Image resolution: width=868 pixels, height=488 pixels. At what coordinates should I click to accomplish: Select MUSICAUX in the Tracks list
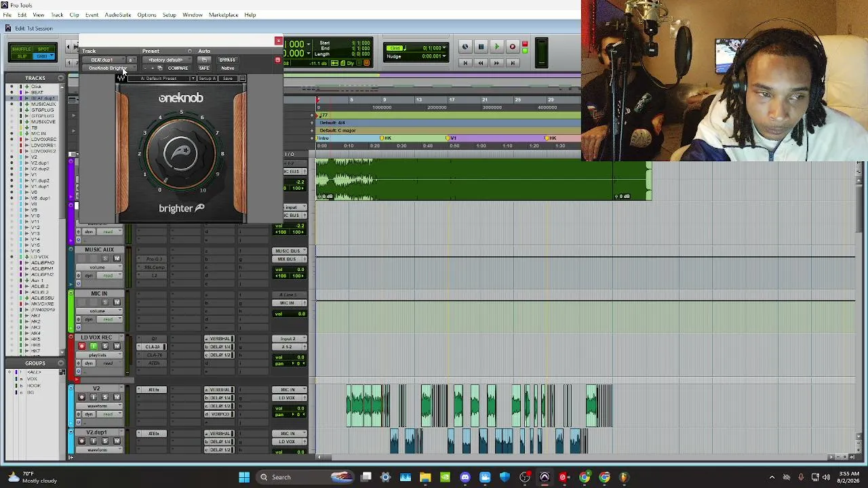pyautogui.click(x=43, y=104)
